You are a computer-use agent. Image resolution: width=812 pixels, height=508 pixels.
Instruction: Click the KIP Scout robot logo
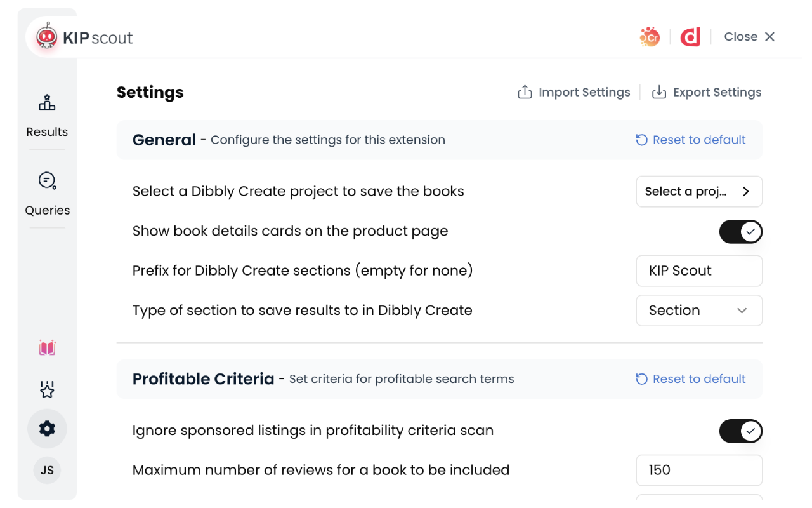click(47, 37)
